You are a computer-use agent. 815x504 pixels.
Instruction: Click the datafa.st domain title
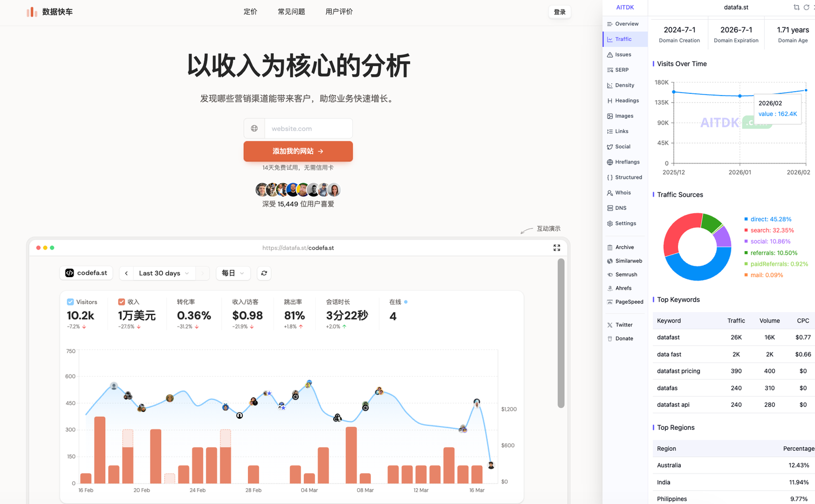click(x=736, y=7)
